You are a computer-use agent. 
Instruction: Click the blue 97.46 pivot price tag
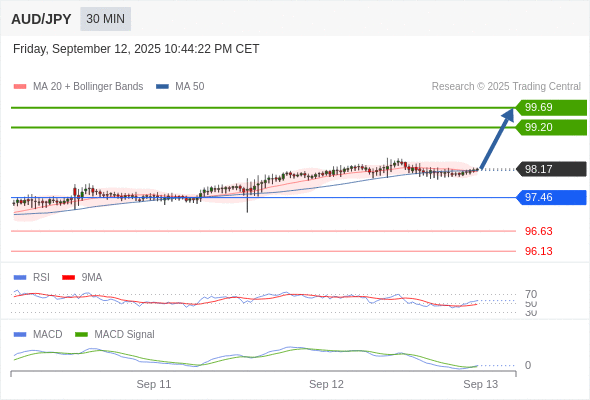551,197
